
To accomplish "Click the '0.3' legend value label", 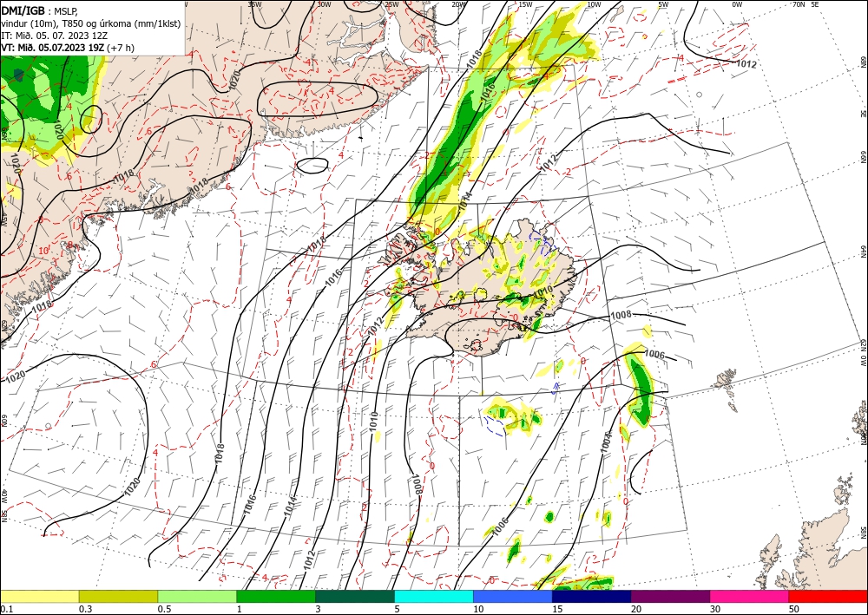I will coord(85,609).
